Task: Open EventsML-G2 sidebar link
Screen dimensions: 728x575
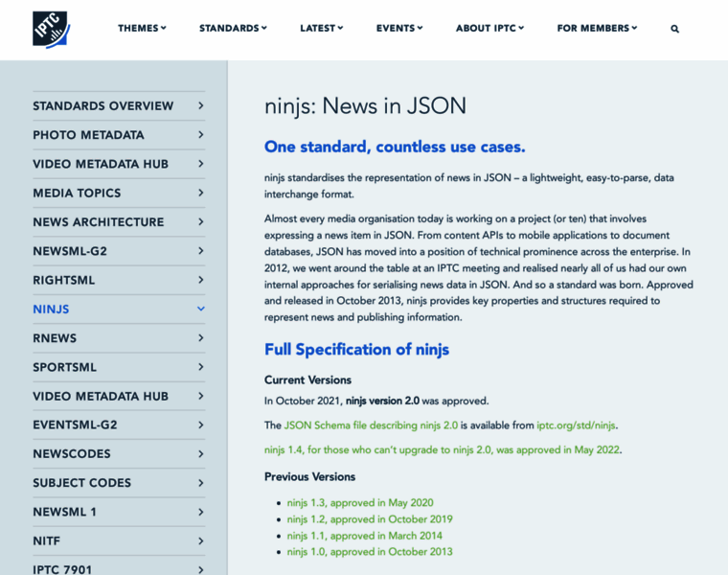Action: point(75,425)
